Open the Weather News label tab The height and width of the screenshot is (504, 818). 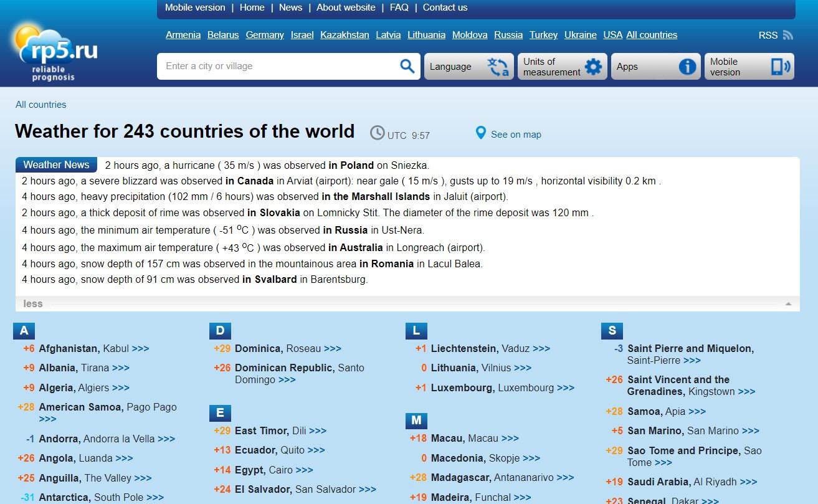56,164
